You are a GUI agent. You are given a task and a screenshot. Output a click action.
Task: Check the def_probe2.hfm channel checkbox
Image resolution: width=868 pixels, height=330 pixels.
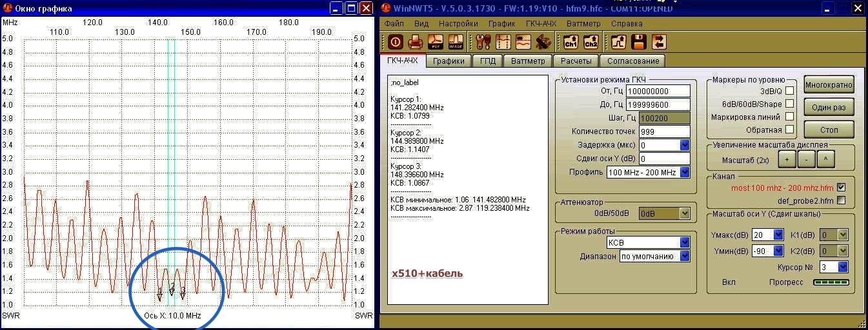[x=841, y=200]
